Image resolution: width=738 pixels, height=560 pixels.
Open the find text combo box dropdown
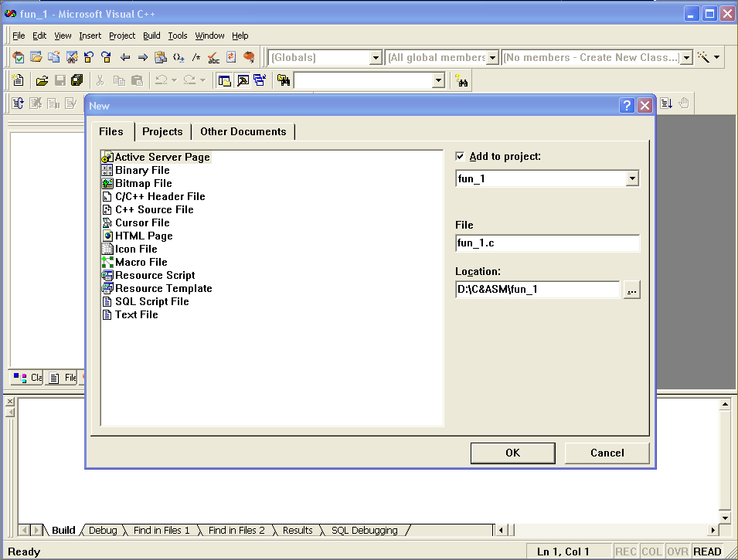point(438,80)
